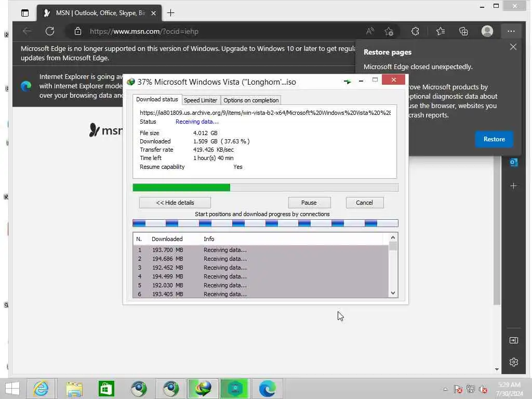
Task: Click the Edge address bar URL
Action: click(x=144, y=31)
